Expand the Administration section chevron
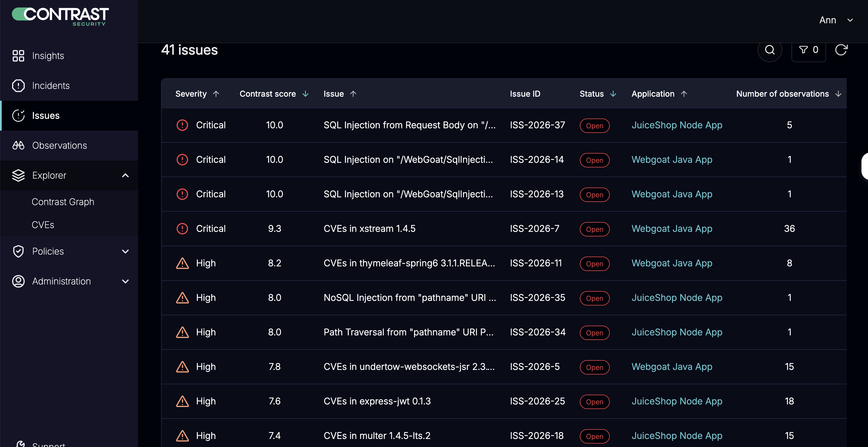 coord(125,281)
